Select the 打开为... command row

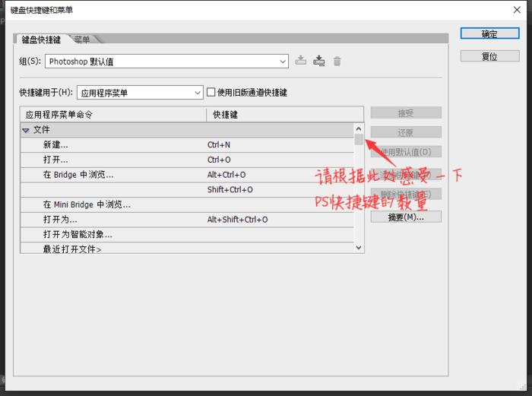click(187, 220)
